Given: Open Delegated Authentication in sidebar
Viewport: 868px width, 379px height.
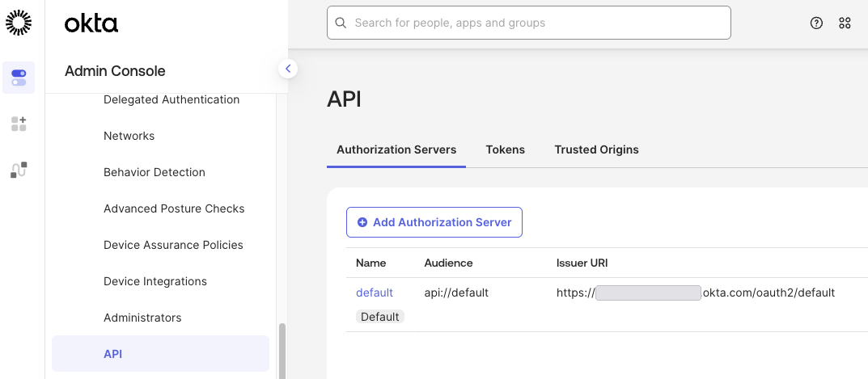Looking at the screenshot, I should click(171, 99).
